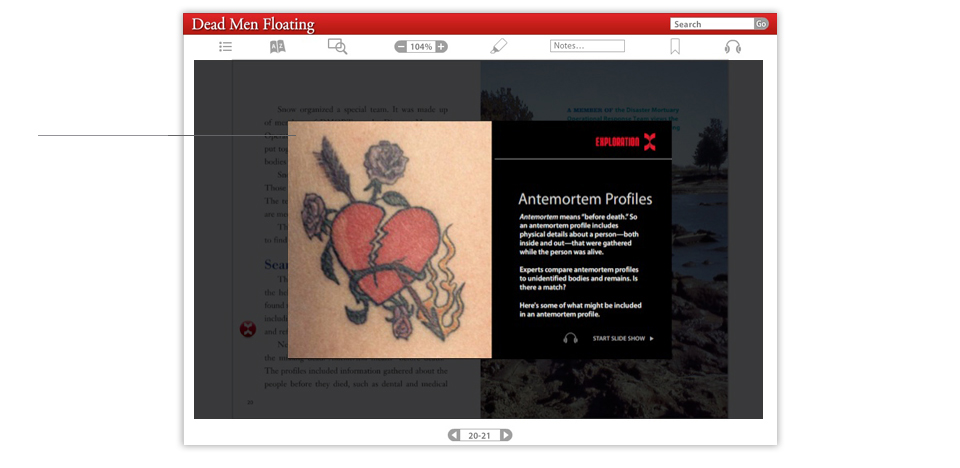This screenshot has height=468, width=960.
Task: Open the table of contents list icon
Action: (x=226, y=47)
